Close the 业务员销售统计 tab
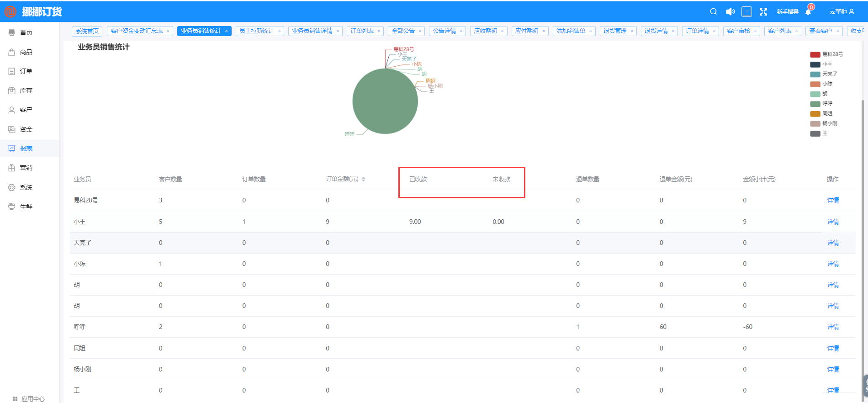Viewport: 868px width, 403px height. coord(226,31)
